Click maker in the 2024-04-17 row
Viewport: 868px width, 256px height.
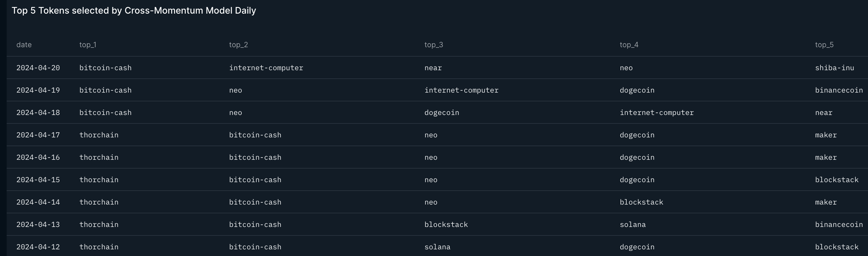826,135
